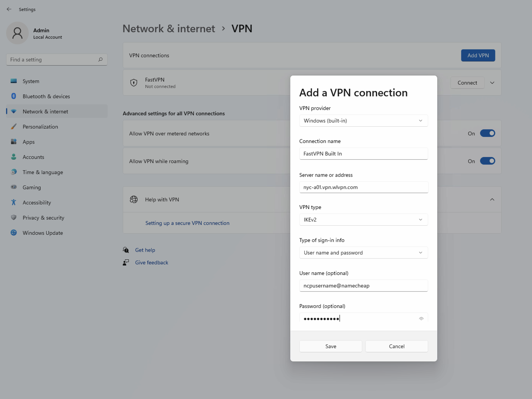Click the Time & language clock icon
Image resolution: width=532 pixels, height=399 pixels.
tap(14, 172)
